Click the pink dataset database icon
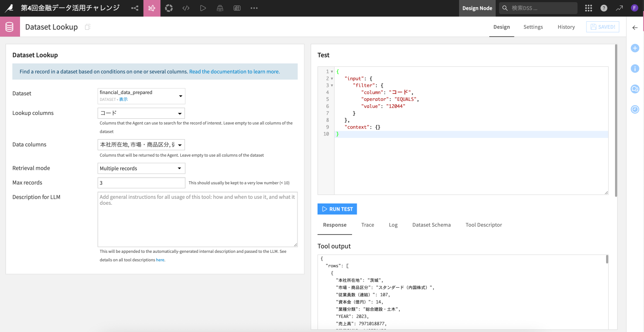The height and width of the screenshot is (332, 644). pos(10,27)
